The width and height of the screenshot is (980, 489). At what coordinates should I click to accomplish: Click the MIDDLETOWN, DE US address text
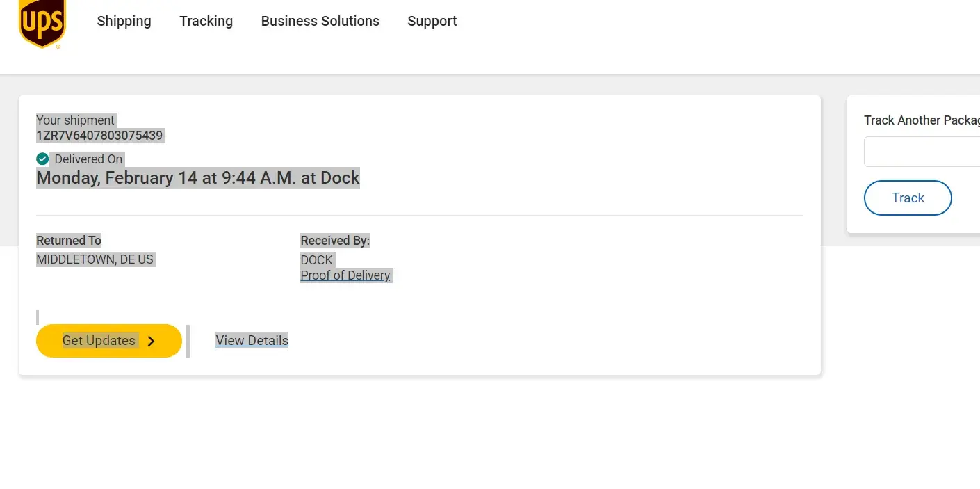pyautogui.click(x=95, y=259)
